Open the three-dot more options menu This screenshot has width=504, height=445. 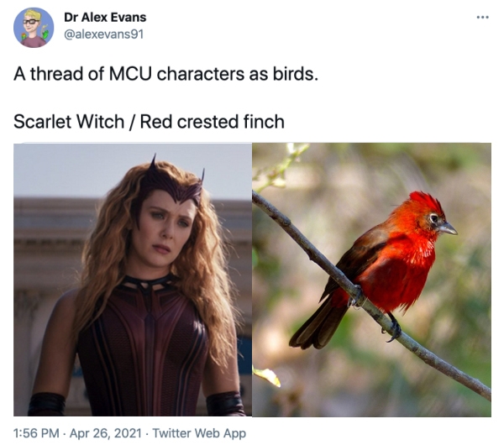[x=482, y=17]
